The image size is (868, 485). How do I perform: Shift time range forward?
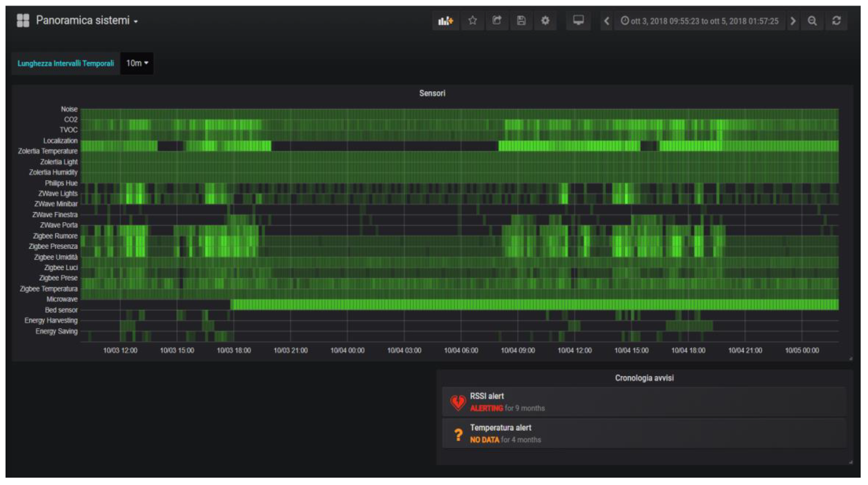(793, 21)
